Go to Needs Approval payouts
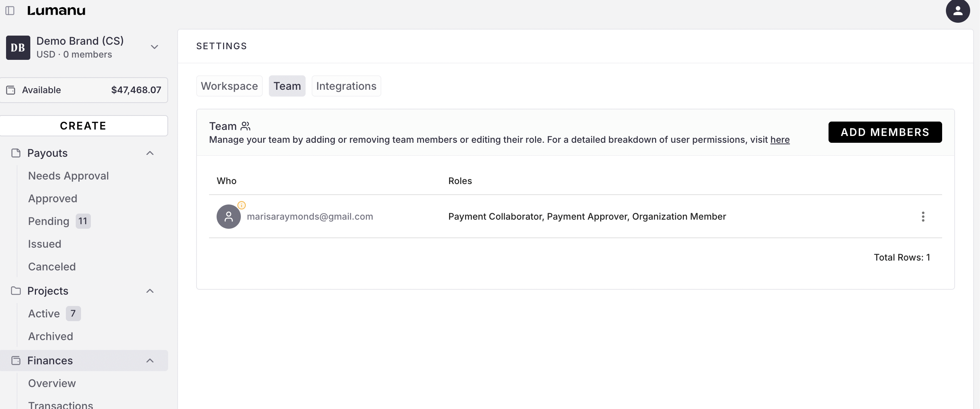This screenshot has height=409, width=980. [x=68, y=176]
